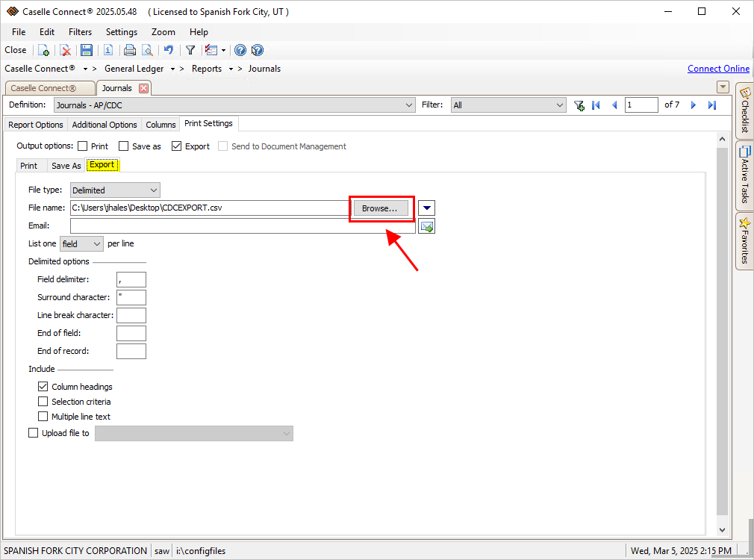Go to first record navigation arrow
The height and width of the screenshot is (560, 754).
596,105
